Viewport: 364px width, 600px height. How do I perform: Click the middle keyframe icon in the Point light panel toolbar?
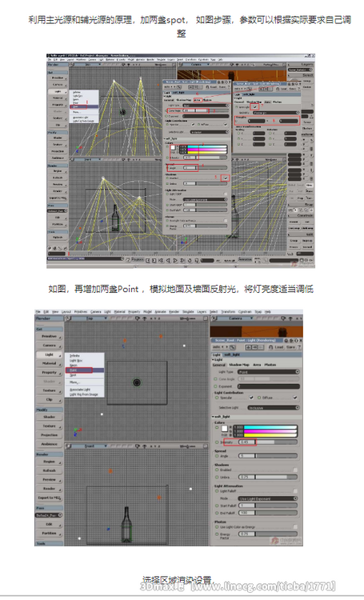(254, 347)
